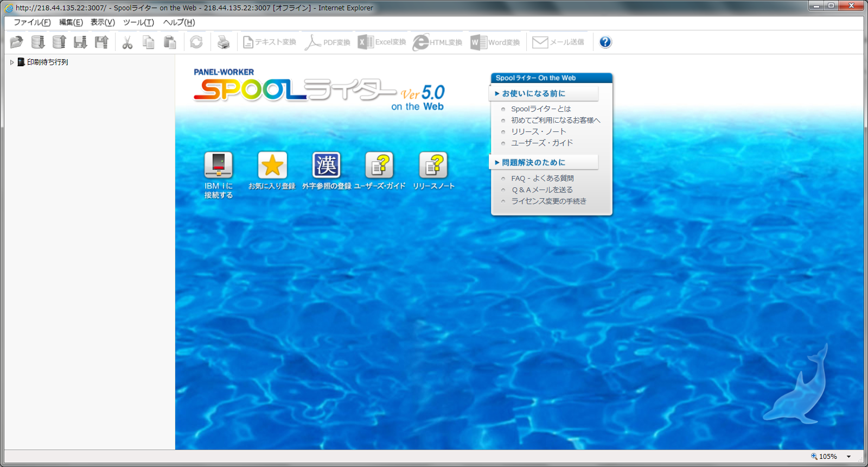Open the FAQ - よくある質問 link

coord(542,178)
